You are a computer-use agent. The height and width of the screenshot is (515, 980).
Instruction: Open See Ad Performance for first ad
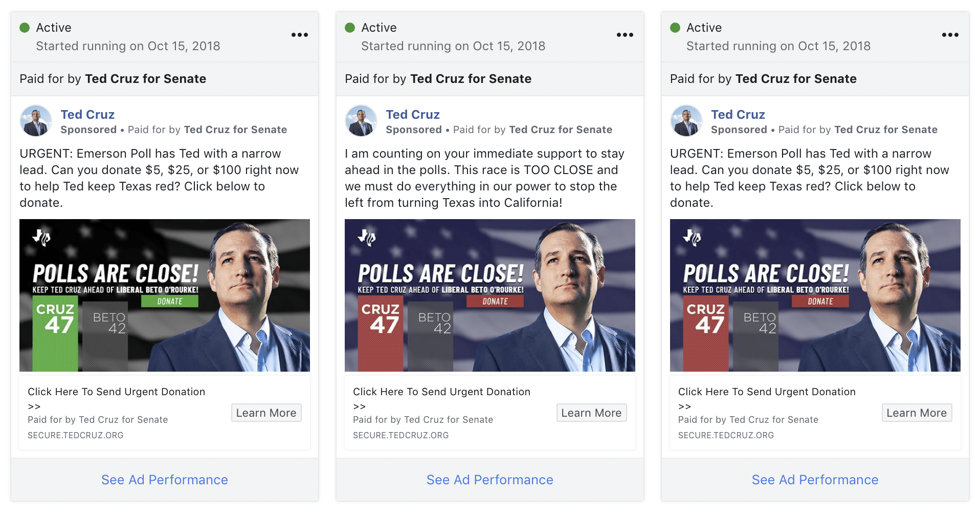(165, 480)
